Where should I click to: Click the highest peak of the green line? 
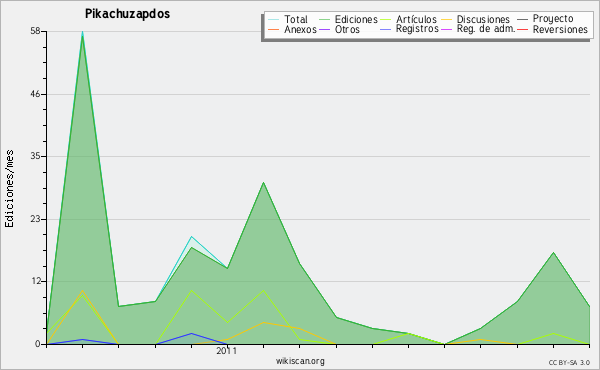coord(82,36)
